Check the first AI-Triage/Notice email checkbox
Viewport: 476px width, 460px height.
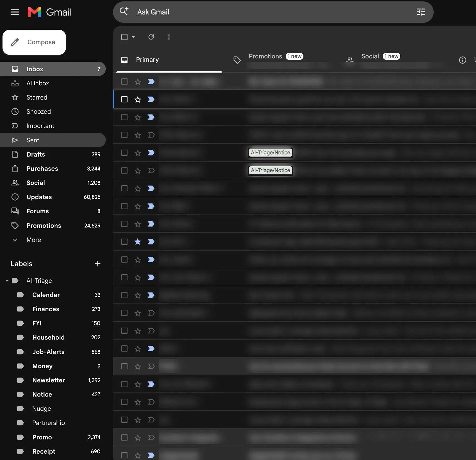point(124,153)
